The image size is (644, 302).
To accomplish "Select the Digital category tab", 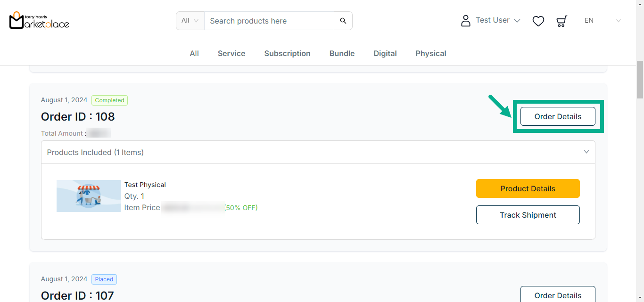I will (385, 53).
